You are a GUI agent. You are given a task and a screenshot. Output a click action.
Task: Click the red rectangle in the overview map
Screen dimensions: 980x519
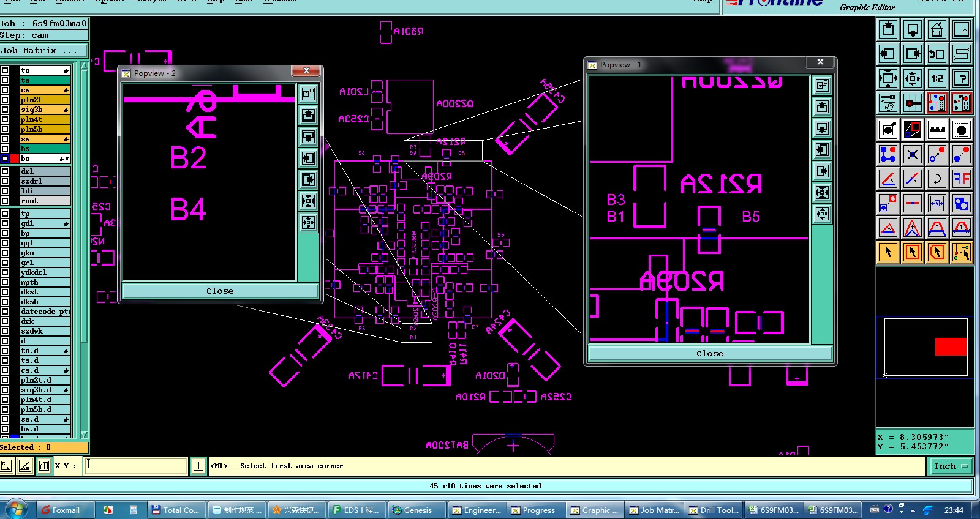tap(951, 346)
